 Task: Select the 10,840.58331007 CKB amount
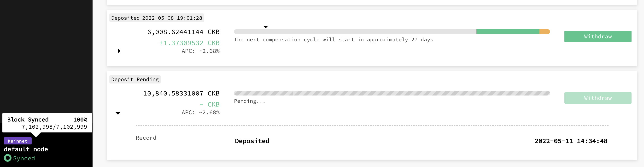point(181,93)
